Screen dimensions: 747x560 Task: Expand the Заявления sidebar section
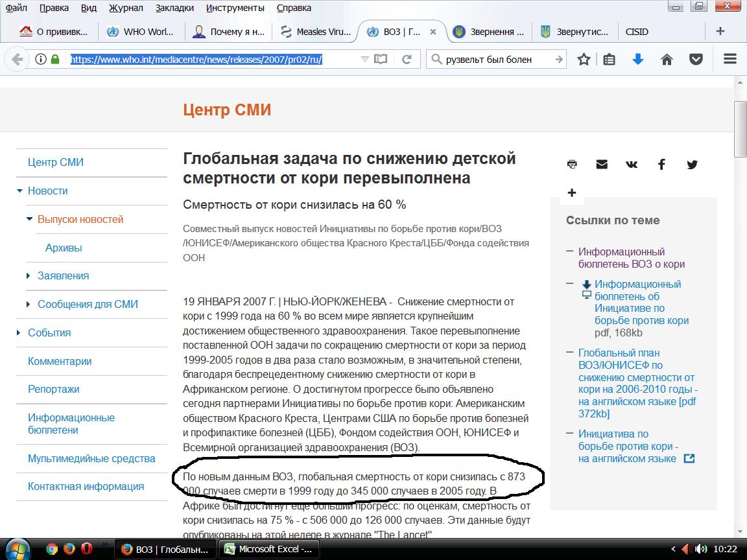(x=29, y=275)
